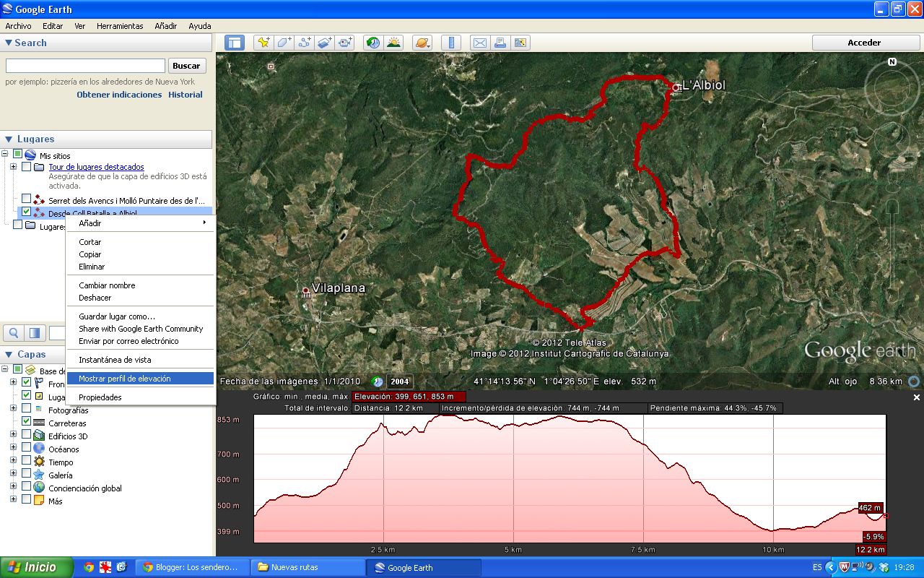Choose Guardar lugar como from context menu
Screen dimensions: 924x578
point(140,316)
